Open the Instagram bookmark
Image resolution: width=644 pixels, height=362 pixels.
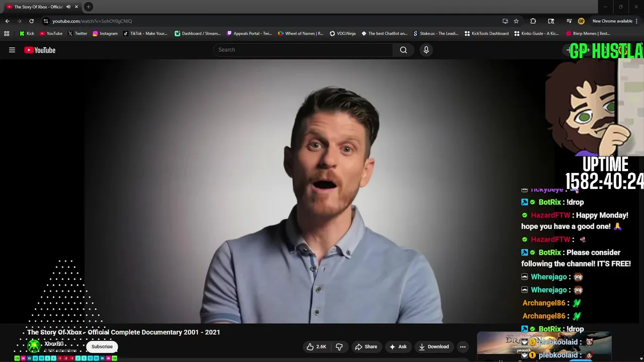tap(105, 33)
